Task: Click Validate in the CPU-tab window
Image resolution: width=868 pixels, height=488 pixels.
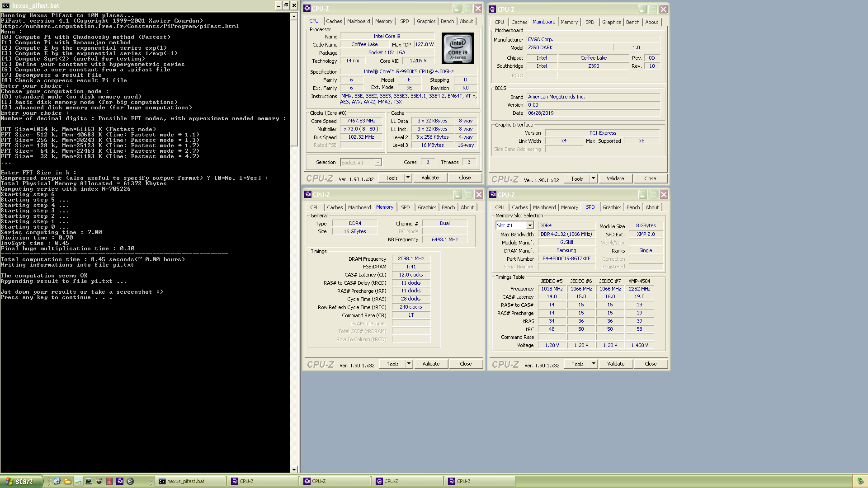Action: pos(430,178)
